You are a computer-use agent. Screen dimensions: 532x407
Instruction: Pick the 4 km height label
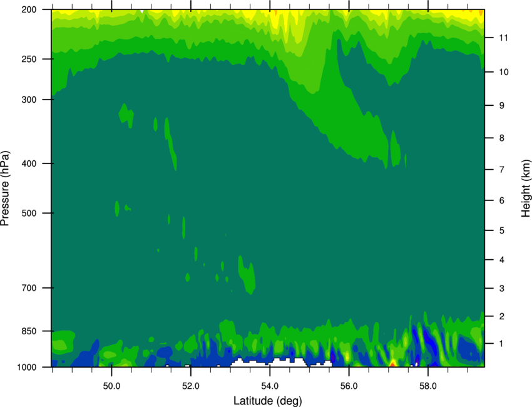tap(501, 260)
